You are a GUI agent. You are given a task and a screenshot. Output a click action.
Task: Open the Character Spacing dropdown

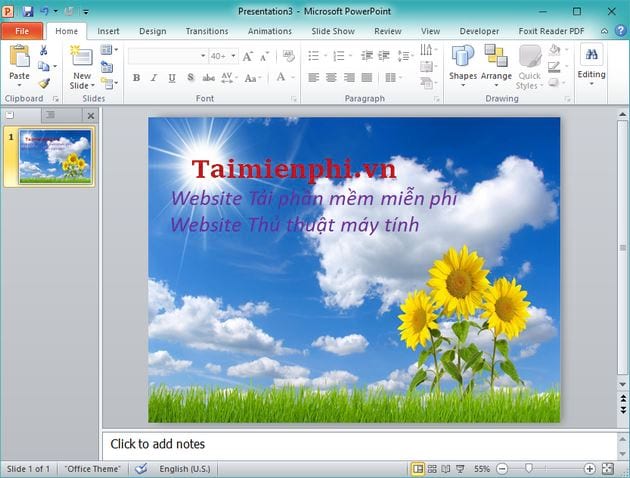pos(229,78)
